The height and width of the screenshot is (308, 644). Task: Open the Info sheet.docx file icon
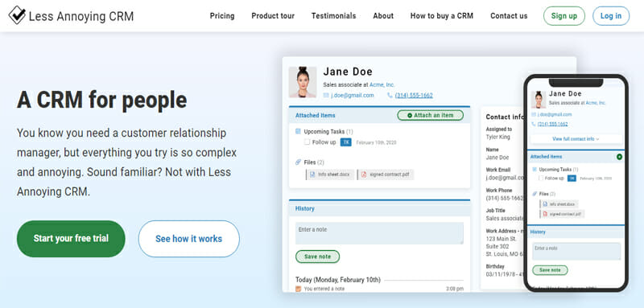click(x=312, y=175)
